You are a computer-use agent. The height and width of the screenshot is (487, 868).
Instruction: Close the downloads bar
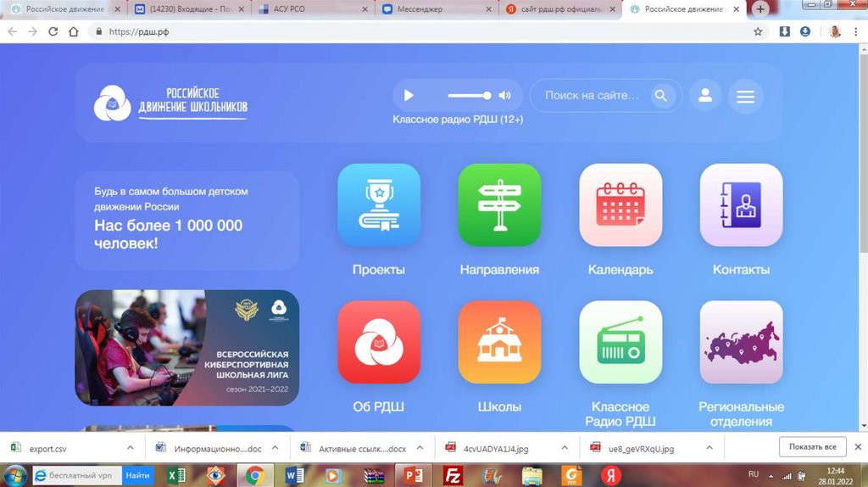pos(858,446)
